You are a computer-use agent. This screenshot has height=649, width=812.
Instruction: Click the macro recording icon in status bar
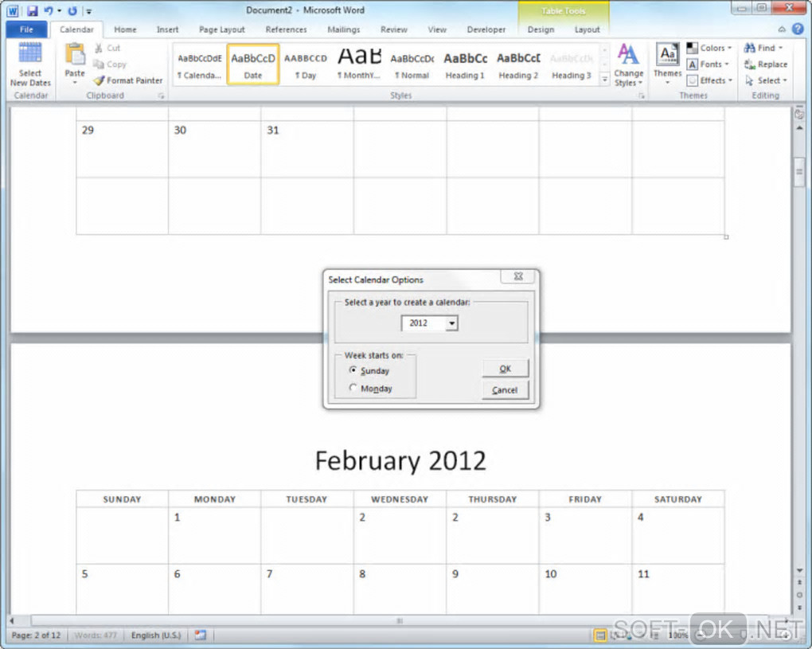(x=200, y=635)
